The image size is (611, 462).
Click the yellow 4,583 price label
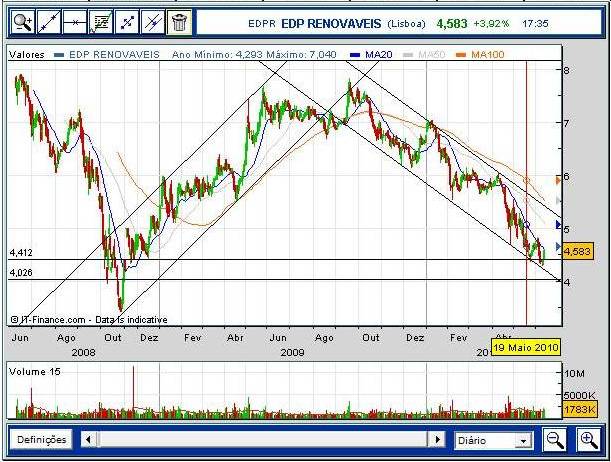(x=577, y=251)
